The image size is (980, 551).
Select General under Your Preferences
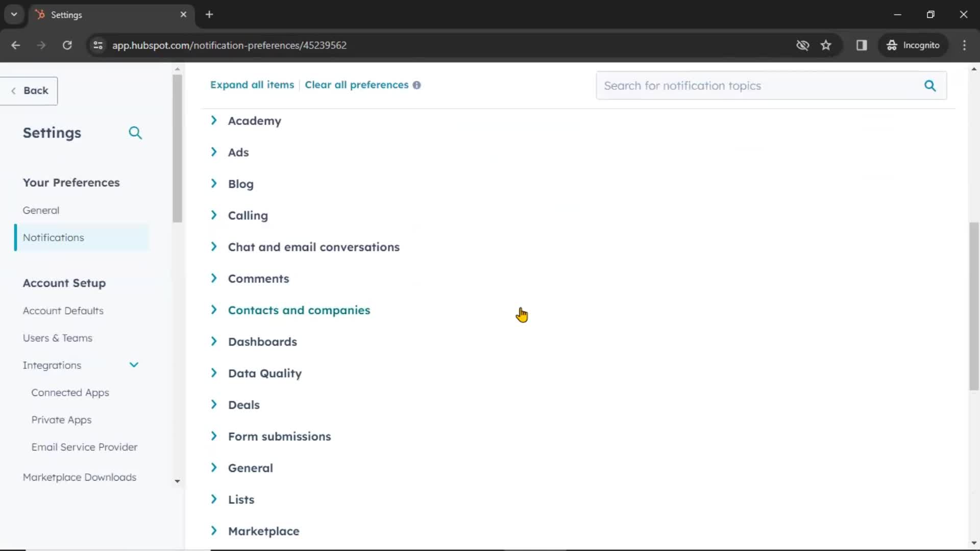(x=40, y=210)
